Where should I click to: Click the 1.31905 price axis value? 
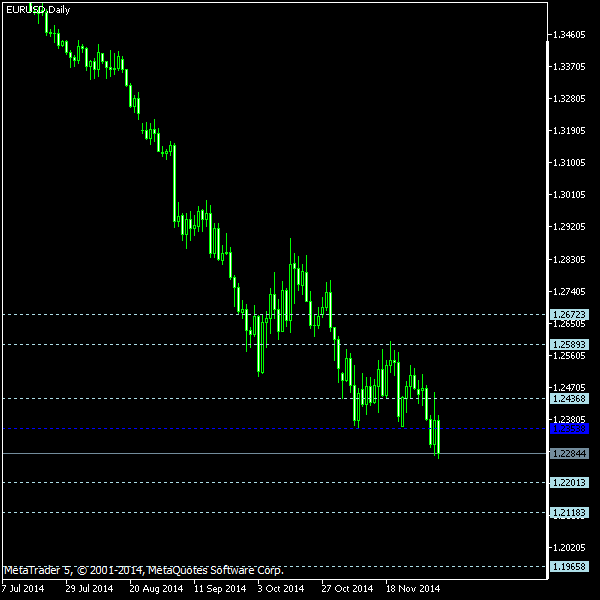569,131
